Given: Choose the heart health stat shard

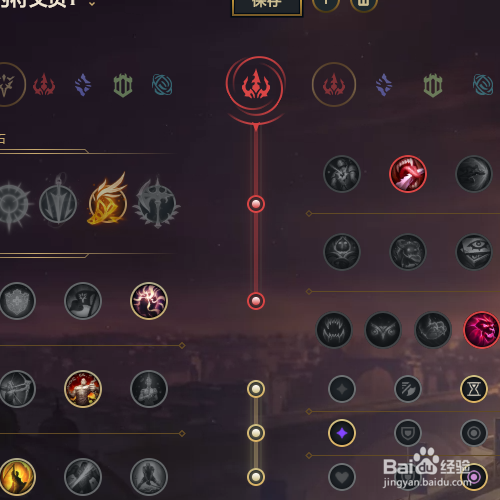Looking at the screenshot, I should click(342, 477).
